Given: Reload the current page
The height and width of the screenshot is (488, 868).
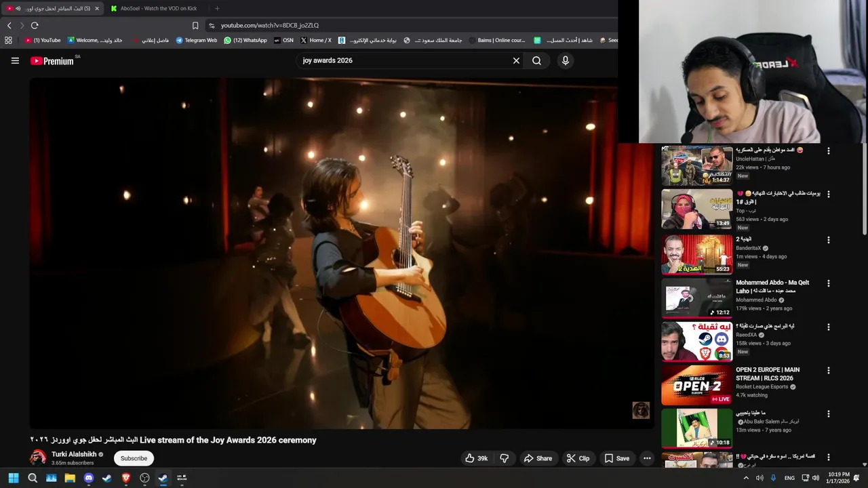Looking at the screenshot, I should point(35,25).
